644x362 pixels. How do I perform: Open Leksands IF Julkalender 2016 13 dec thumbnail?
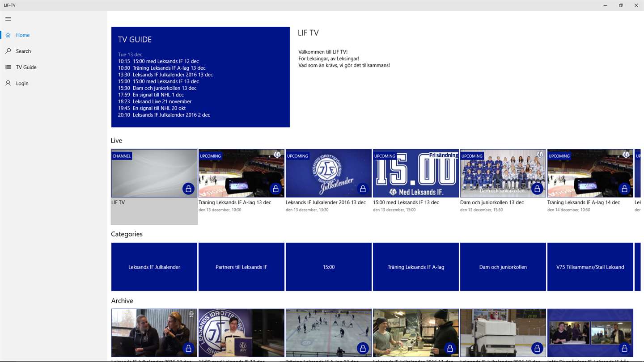[329, 173]
